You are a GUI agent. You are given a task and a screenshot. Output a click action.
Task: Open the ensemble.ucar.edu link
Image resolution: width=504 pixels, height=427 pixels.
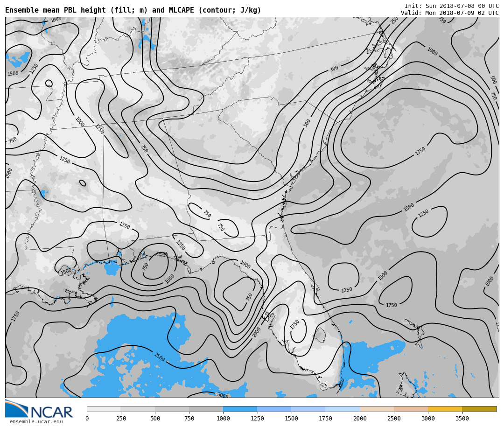point(36,422)
